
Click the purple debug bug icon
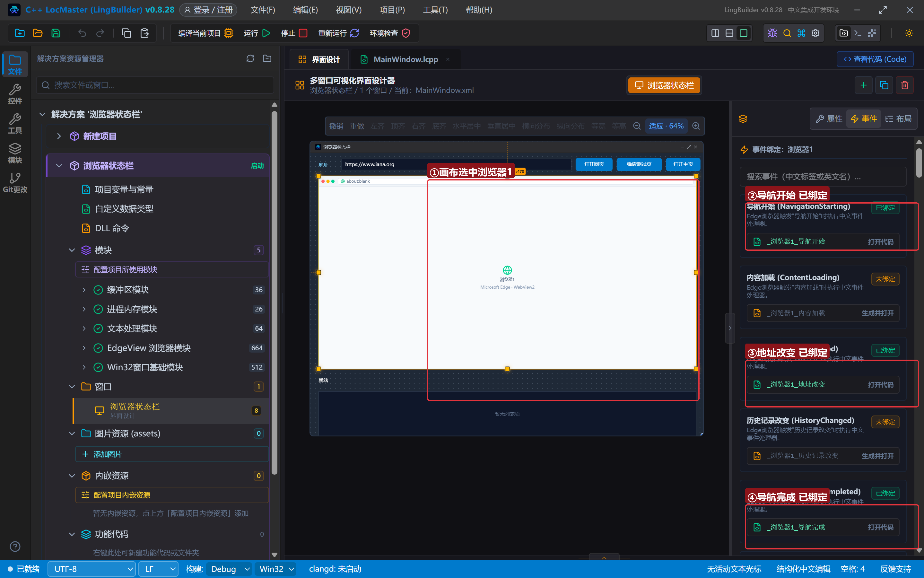772,33
